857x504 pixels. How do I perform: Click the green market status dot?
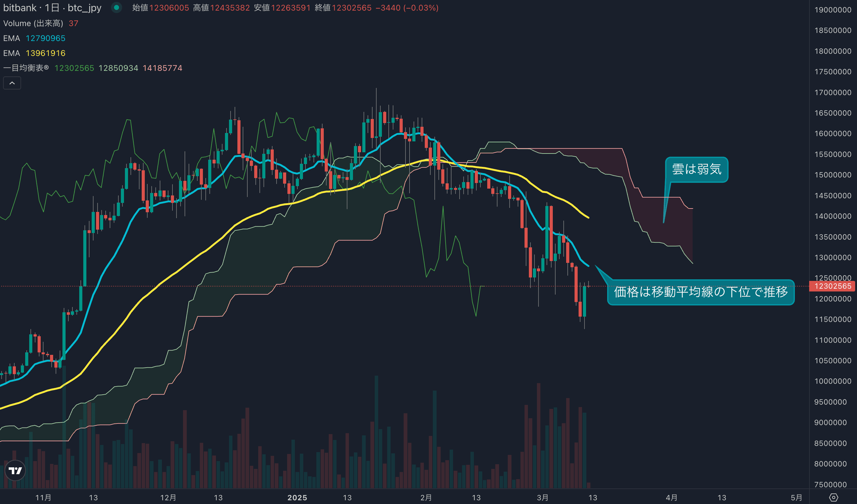click(x=116, y=7)
